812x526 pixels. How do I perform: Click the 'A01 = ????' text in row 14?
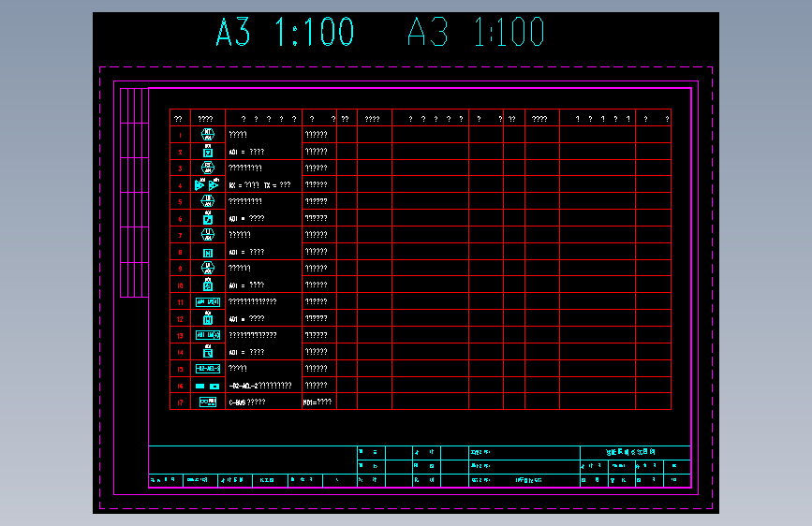(246, 352)
